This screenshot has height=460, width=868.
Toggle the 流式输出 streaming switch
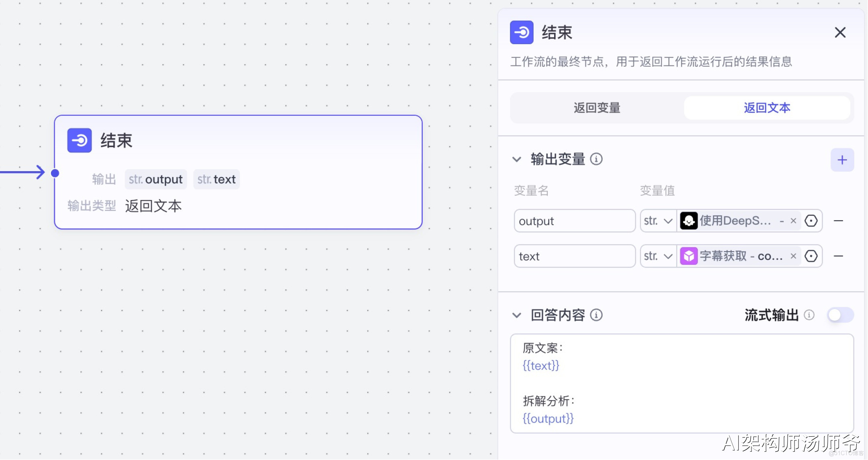tap(840, 315)
